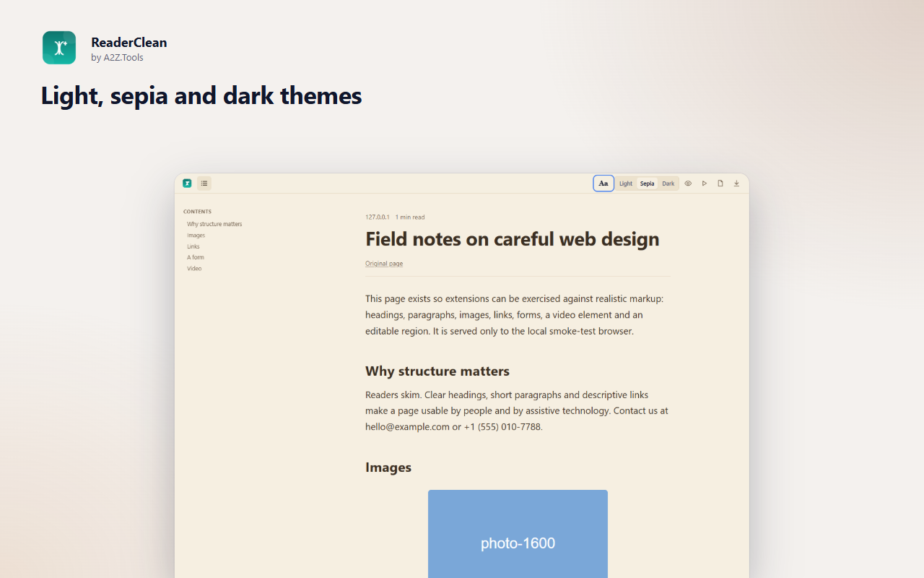Click the photo-1600 image
This screenshot has width=924, height=578.
tap(518, 534)
